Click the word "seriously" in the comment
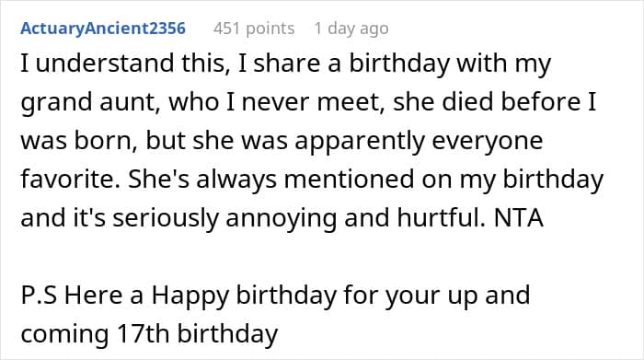The height and width of the screenshot is (360, 644). click(165, 218)
